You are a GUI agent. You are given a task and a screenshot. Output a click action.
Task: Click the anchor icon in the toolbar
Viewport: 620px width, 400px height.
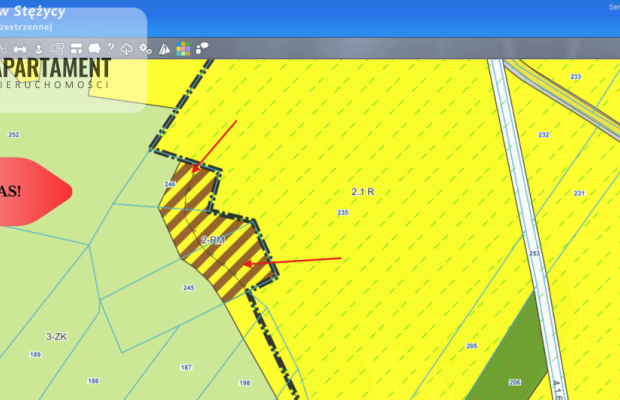tap(38, 48)
